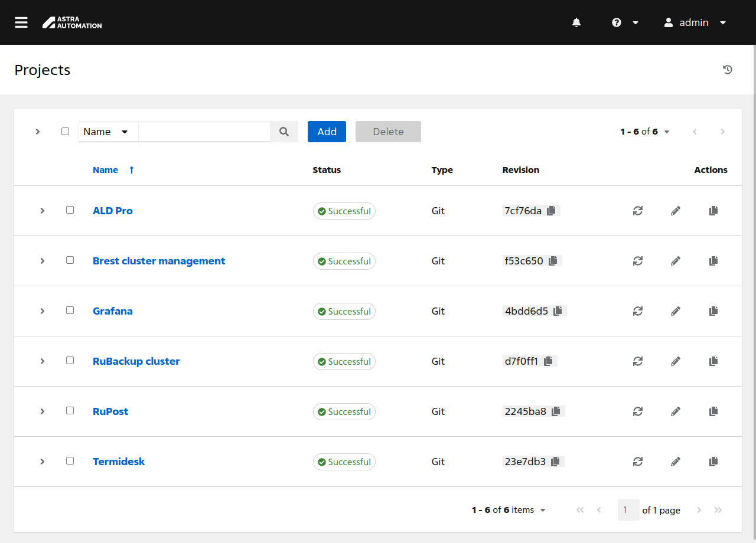Sync the ALD Pro project
The width and height of the screenshot is (756, 543).
tap(637, 211)
